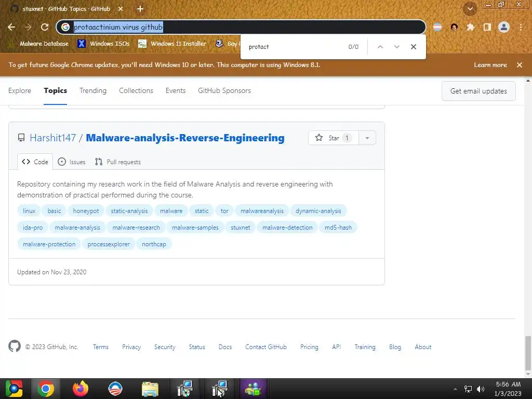Open the Issues tab of the repository
532x399 pixels.
coord(72,162)
